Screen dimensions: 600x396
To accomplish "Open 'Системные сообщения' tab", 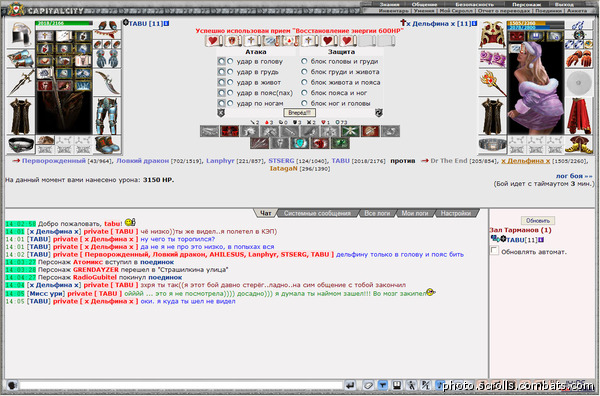I will coord(317,213).
